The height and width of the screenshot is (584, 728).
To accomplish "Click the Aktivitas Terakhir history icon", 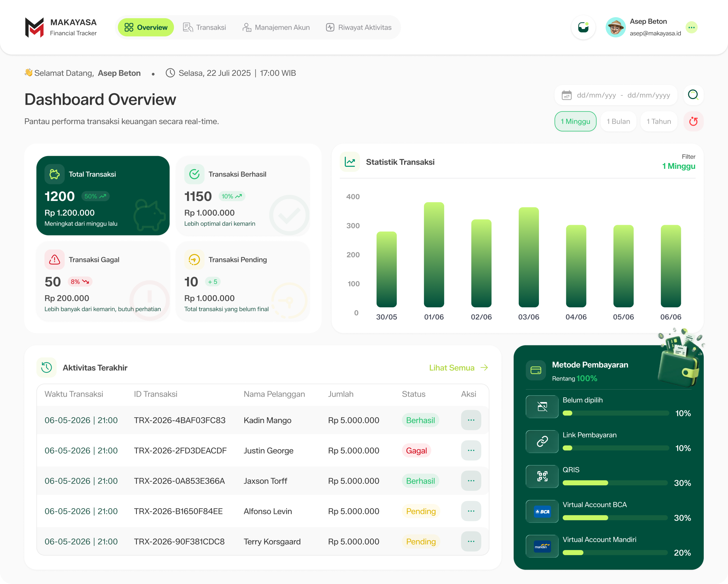I will click(46, 367).
